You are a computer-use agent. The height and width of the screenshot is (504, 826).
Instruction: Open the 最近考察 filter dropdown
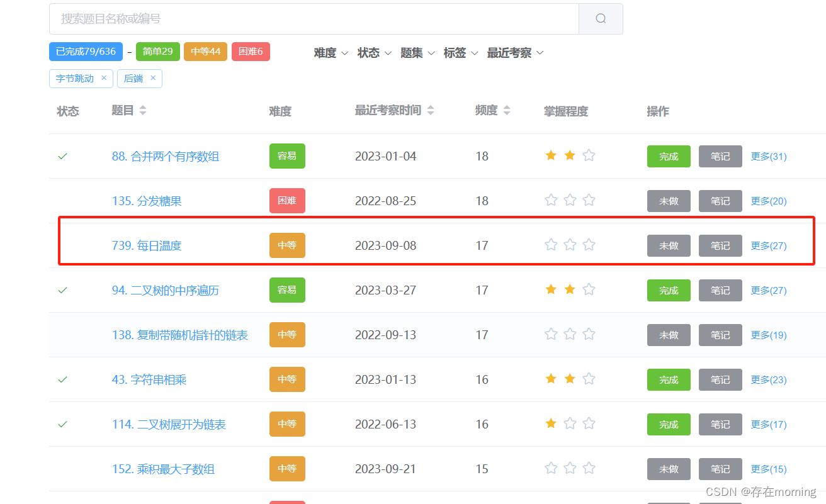coord(515,53)
